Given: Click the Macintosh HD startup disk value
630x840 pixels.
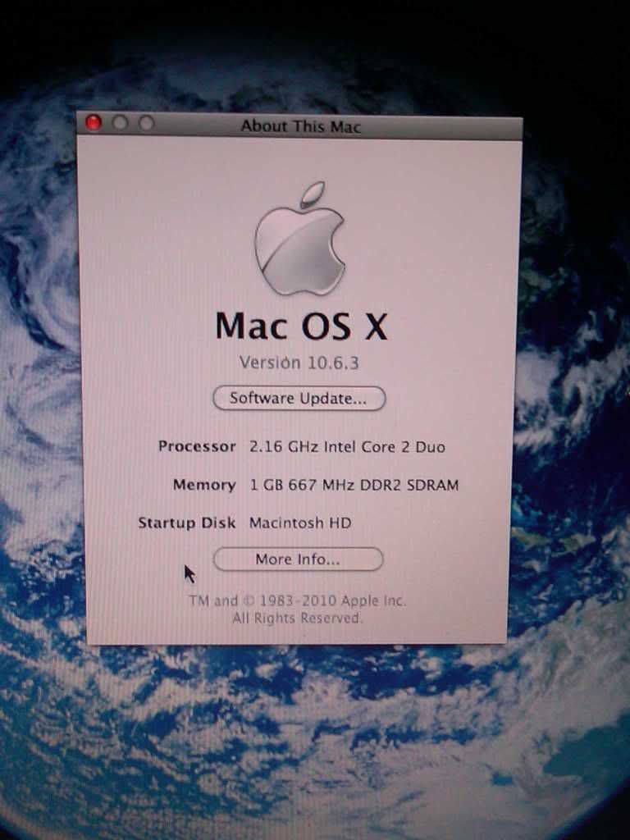Looking at the screenshot, I should point(300,523).
